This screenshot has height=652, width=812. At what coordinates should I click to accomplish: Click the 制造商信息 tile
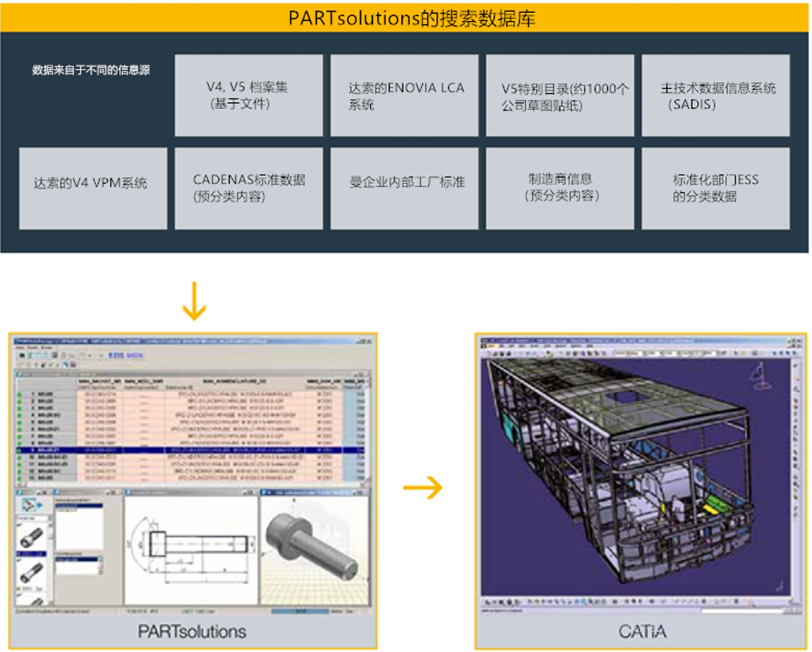tap(560, 189)
